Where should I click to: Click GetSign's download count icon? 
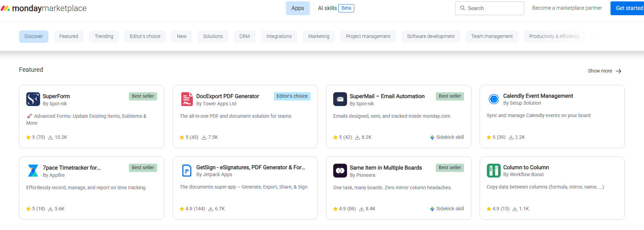211,209
